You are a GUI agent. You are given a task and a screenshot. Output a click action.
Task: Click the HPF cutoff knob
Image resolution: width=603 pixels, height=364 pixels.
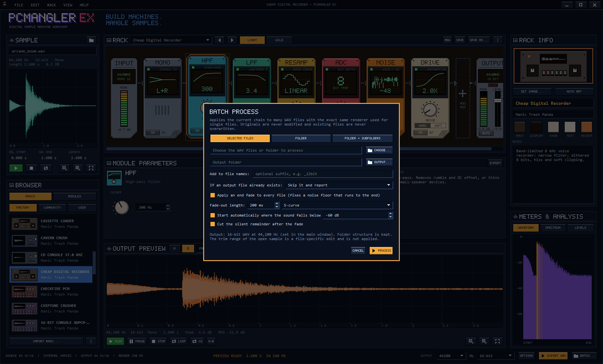click(122, 207)
